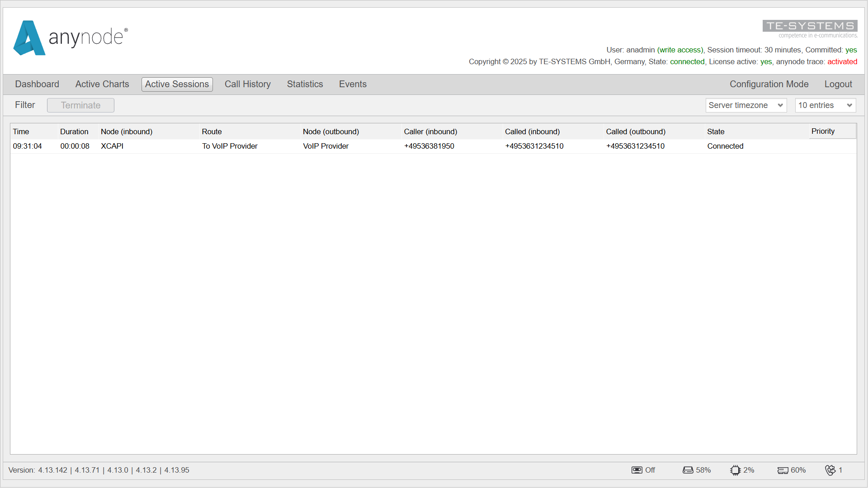Go to the Call History tab

248,84
